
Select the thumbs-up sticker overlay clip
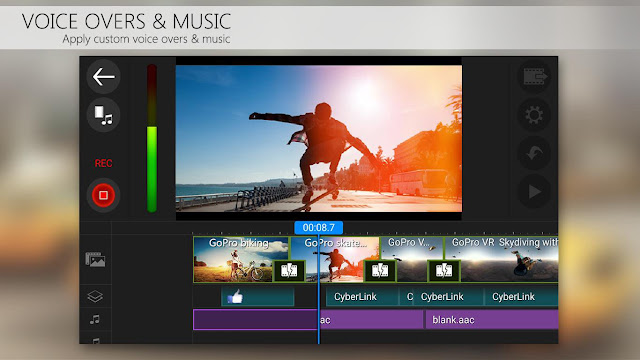pyautogui.click(x=258, y=297)
